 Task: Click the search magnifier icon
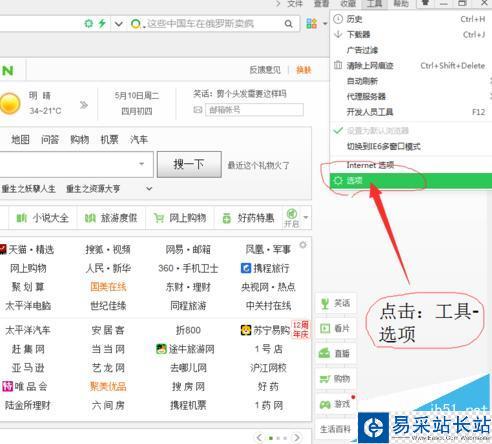[x=289, y=24]
